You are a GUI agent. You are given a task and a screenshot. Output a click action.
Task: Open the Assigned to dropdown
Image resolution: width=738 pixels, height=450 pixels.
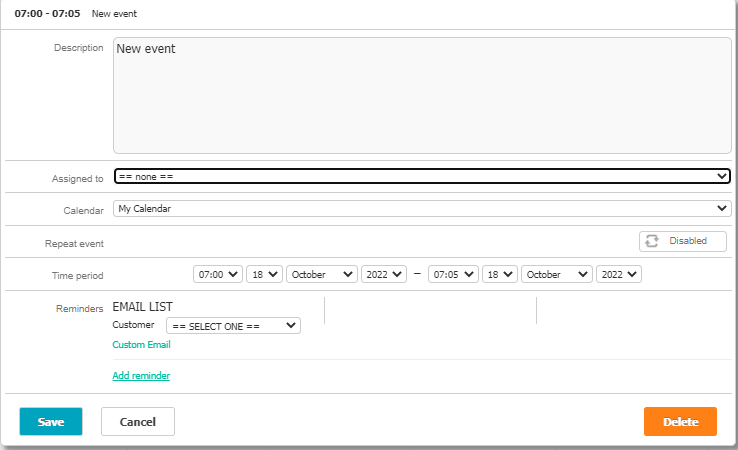coord(421,176)
